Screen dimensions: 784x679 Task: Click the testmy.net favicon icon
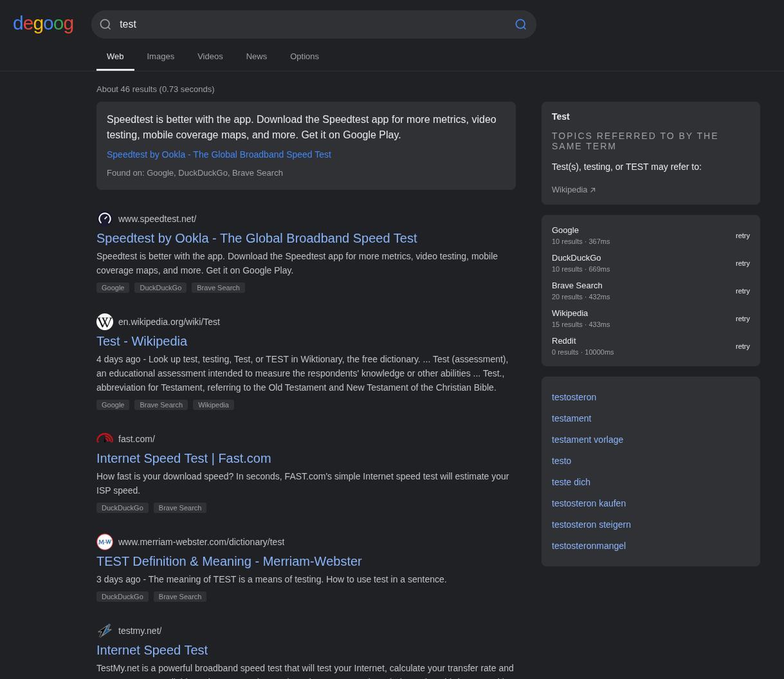[x=105, y=631]
